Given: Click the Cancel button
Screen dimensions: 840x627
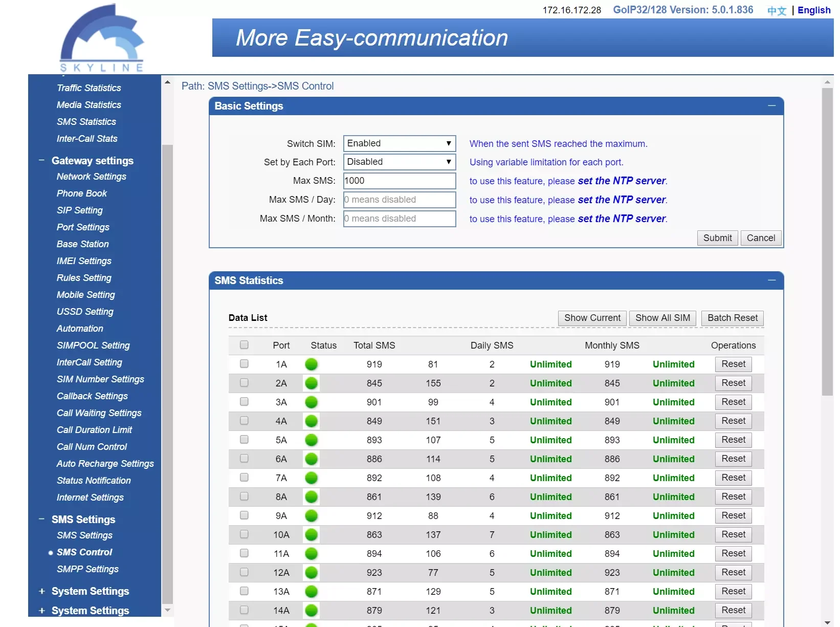Looking at the screenshot, I should (x=761, y=238).
